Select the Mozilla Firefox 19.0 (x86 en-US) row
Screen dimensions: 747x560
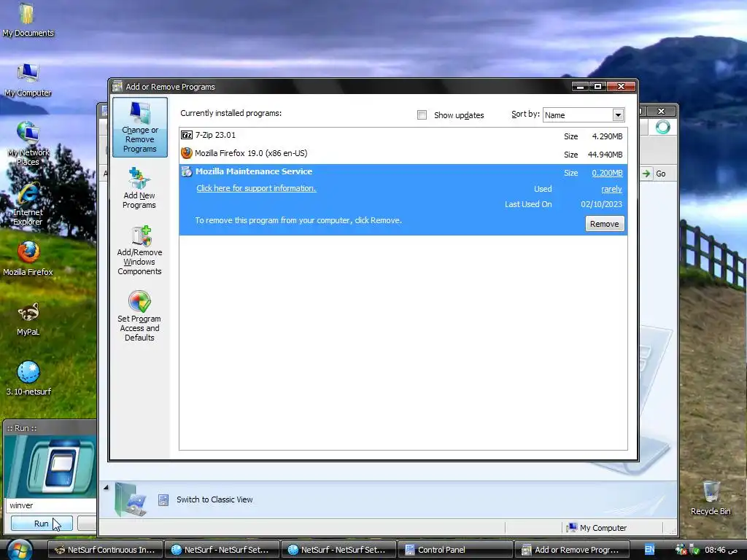tap(403, 154)
